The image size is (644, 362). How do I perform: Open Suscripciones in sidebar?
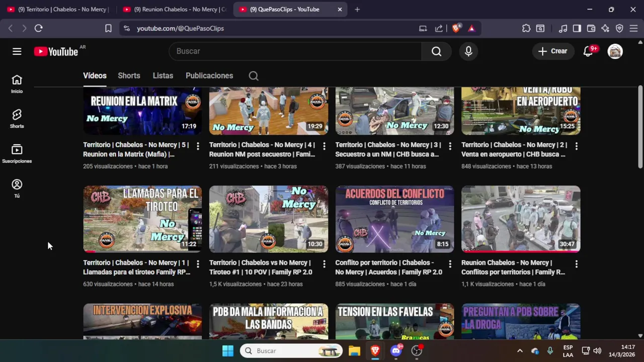(17, 154)
